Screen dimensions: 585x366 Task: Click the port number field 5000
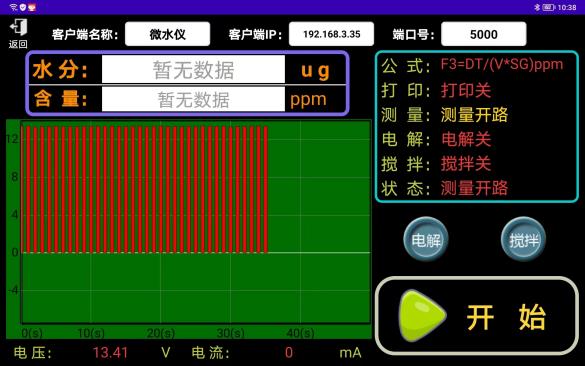pyautogui.click(x=484, y=34)
